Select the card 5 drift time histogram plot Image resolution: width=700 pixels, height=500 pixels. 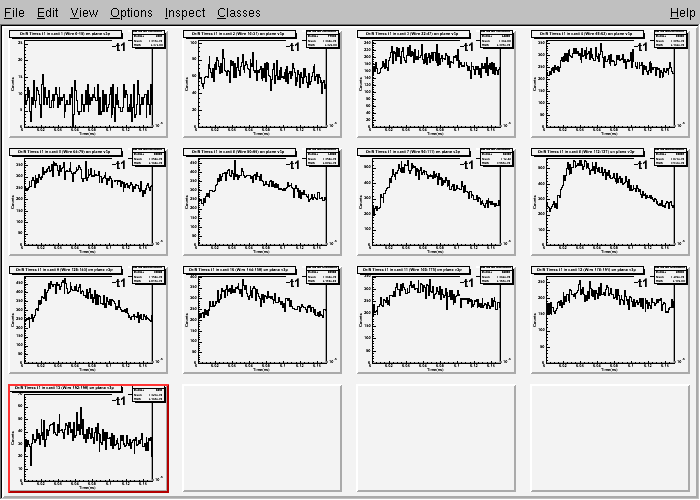pos(88,202)
